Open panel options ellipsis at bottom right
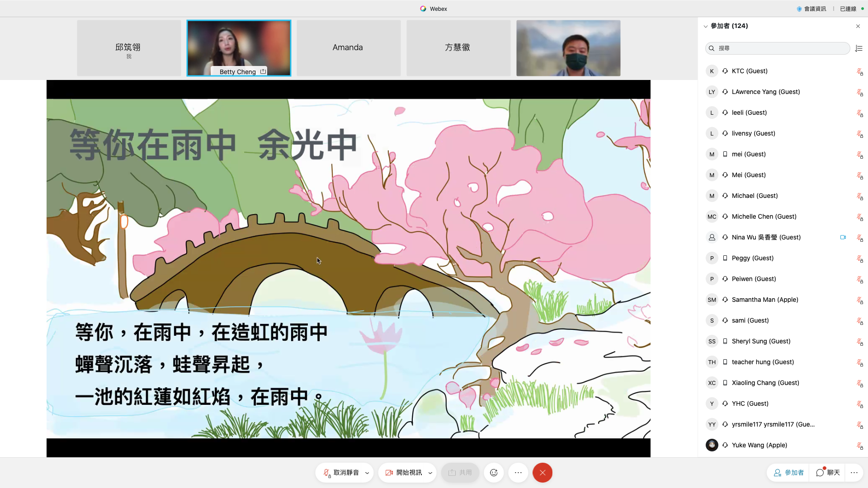 tap(854, 473)
